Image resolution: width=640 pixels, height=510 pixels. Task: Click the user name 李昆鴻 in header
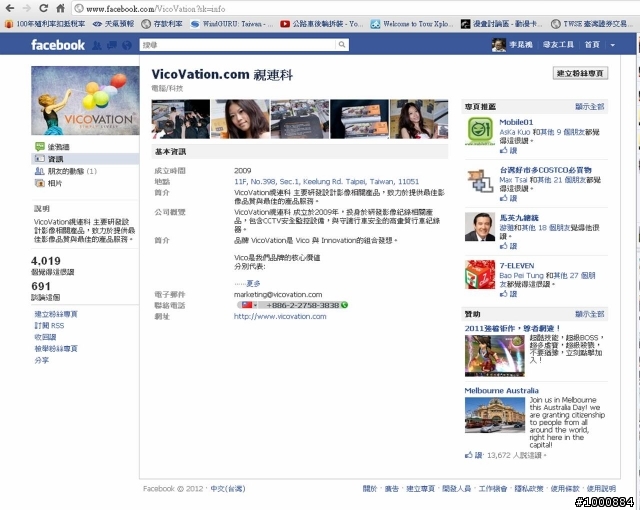[521, 45]
